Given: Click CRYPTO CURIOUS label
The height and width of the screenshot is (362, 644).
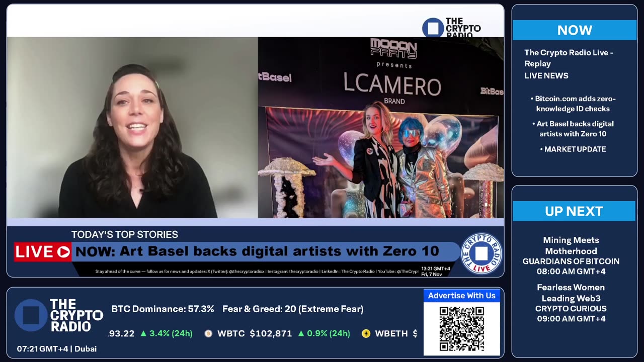Looking at the screenshot, I should pyautogui.click(x=571, y=309).
